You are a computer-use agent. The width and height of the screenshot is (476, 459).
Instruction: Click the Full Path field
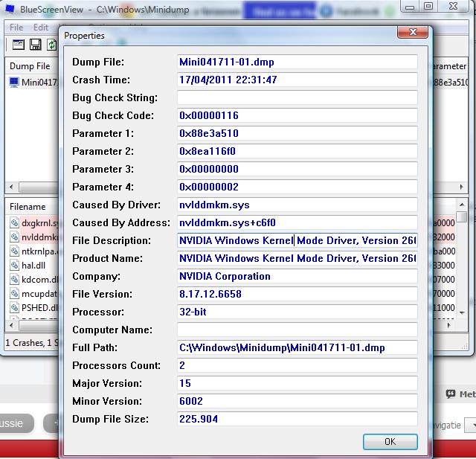[297, 347]
